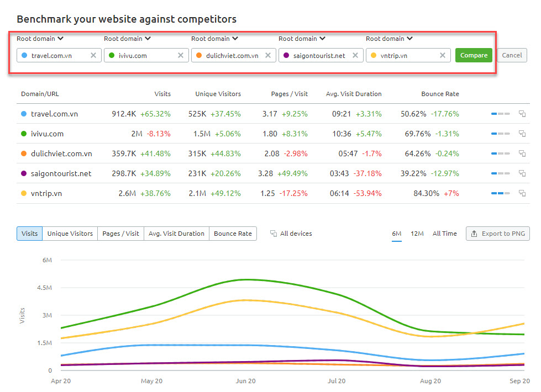541x392 pixels.
Task: Show the Bounce Rate chart tab
Action: (233, 234)
